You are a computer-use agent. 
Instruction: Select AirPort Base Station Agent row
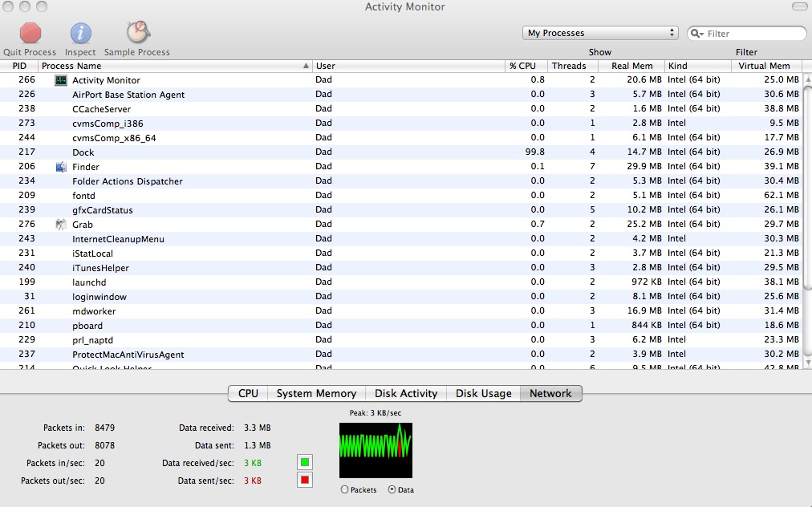click(401, 94)
